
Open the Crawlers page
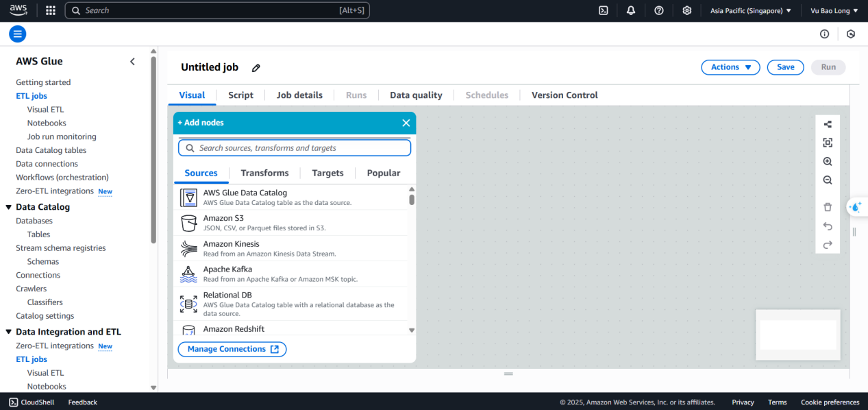click(x=32, y=289)
